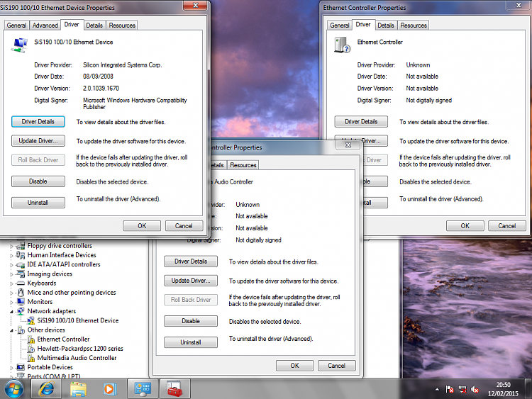The width and height of the screenshot is (532, 399).
Task: Click the warning icon beside Multimedia Audio Controller
Action: tap(31, 358)
